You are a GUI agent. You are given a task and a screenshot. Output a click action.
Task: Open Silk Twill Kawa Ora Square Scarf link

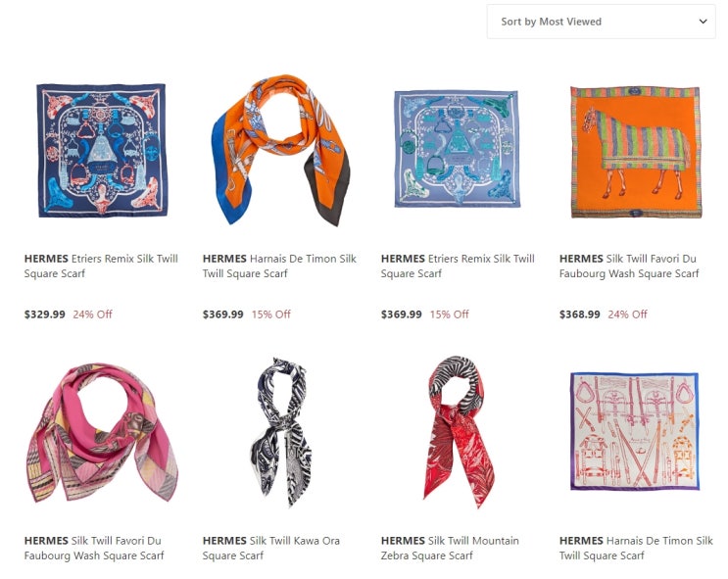click(271, 548)
